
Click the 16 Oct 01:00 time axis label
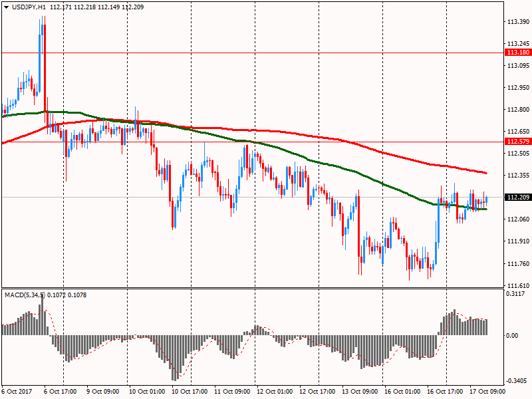point(402,392)
